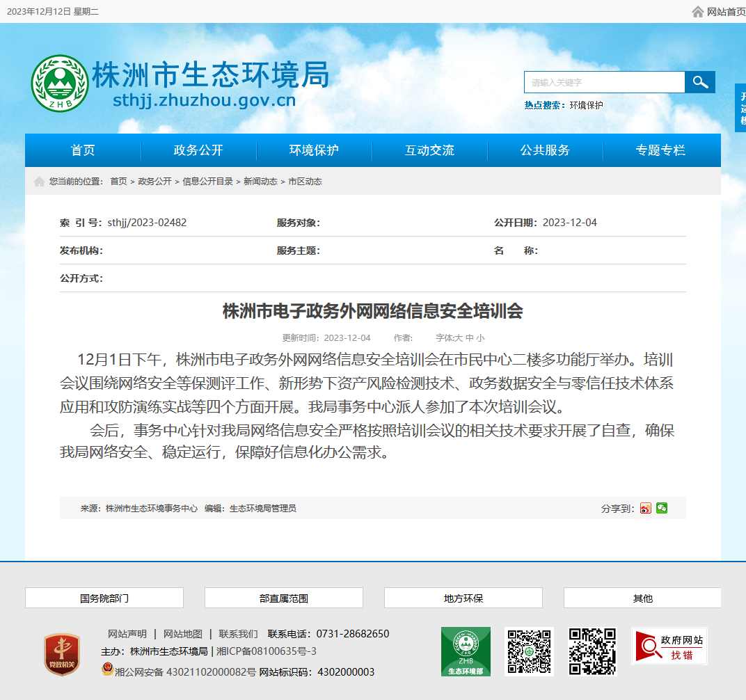Set article font size to 小
746x700 pixels.
pyautogui.click(x=481, y=338)
